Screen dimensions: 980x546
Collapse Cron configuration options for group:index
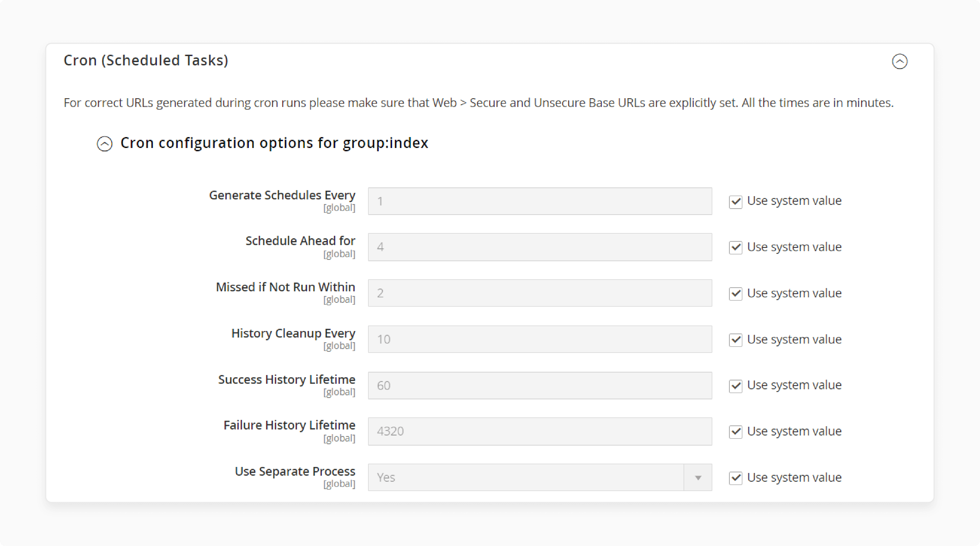pos(105,143)
